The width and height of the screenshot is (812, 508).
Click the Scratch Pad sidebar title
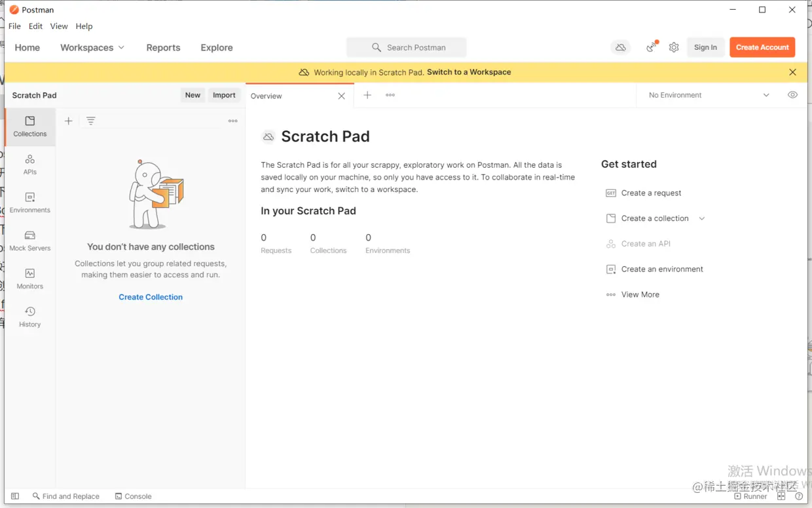click(34, 95)
